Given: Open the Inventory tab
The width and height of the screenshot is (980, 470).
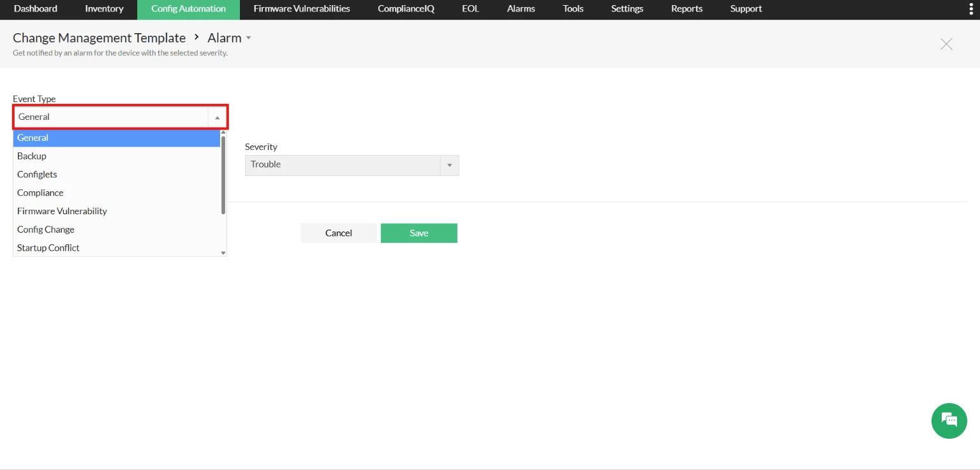Looking at the screenshot, I should tap(104, 9).
